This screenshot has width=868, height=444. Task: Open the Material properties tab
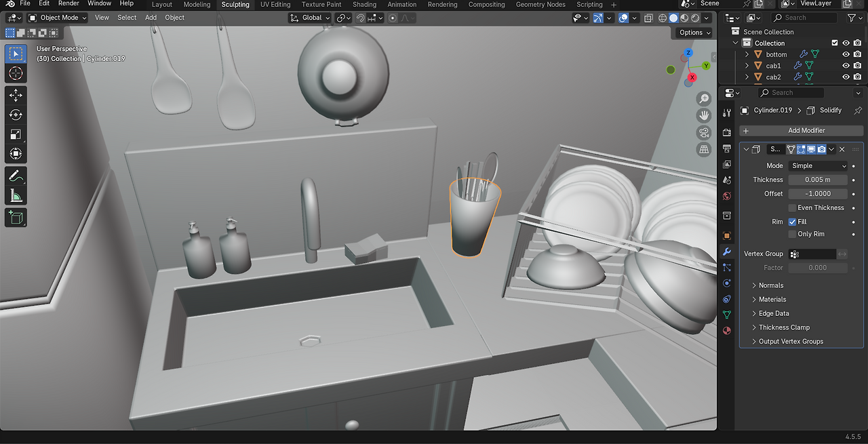(727, 331)
